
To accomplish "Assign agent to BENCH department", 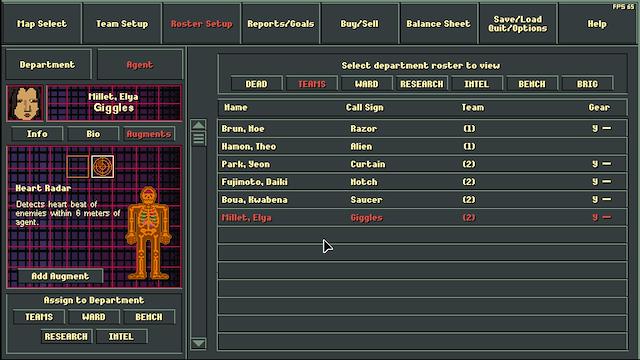I will point(149,317).
